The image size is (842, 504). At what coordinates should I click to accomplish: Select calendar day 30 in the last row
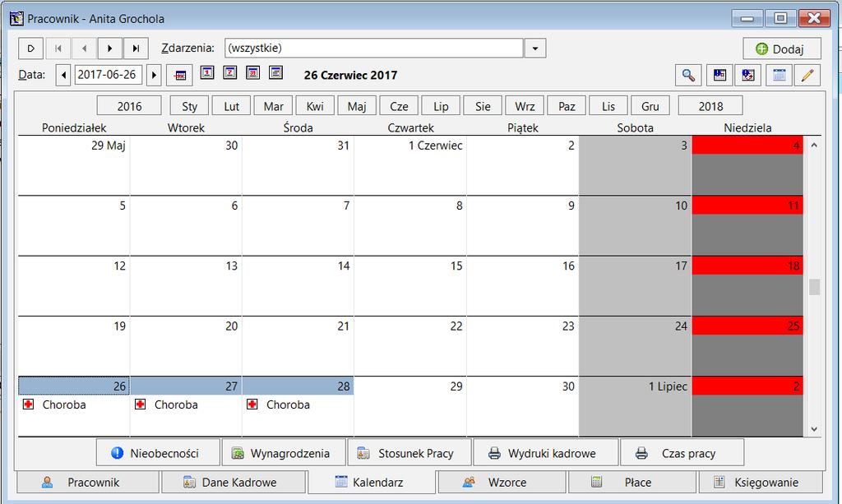click(522, 406)
